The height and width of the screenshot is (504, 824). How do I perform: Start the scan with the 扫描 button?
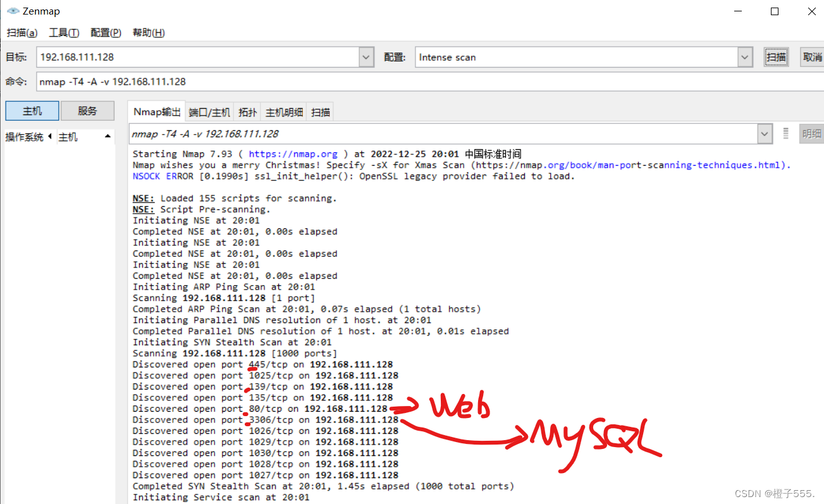click(x=776, y=57)
